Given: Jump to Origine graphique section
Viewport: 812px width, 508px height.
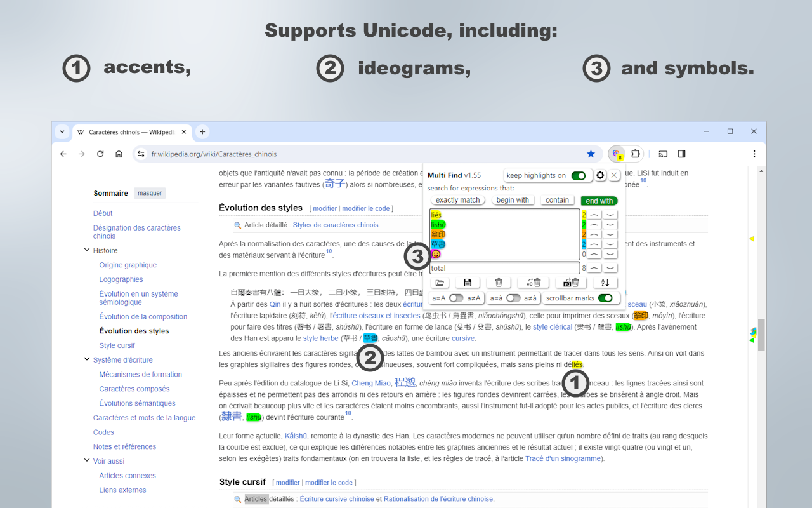Looking at the screenshot, I should pos(128,265).
